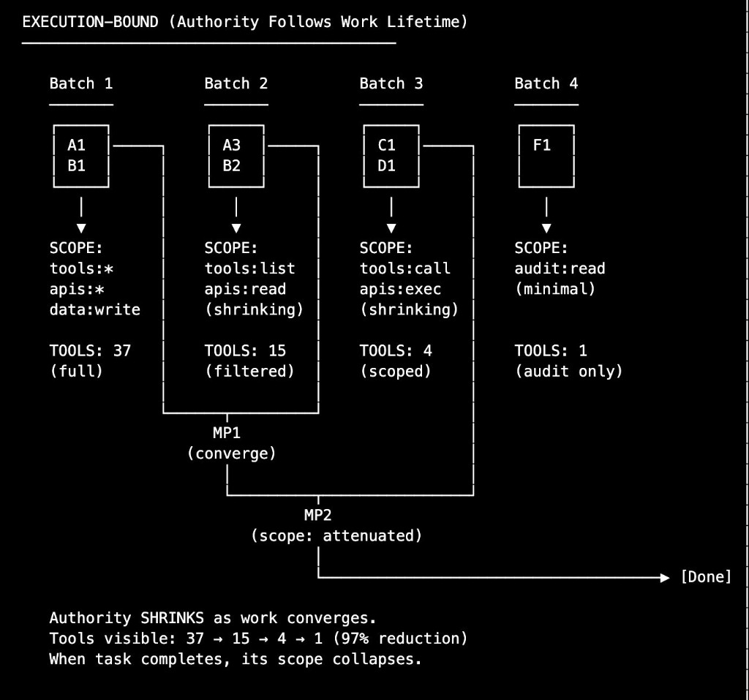Click the "apis:exec" scope line
The width and height of the screenshot is (749, 700).
coord(400,289)
